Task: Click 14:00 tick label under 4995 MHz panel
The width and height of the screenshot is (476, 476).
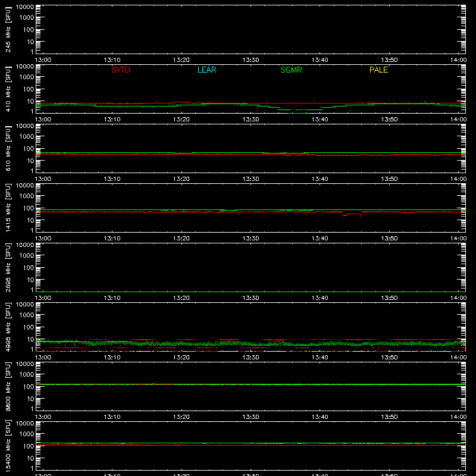Action: [458, 358]
